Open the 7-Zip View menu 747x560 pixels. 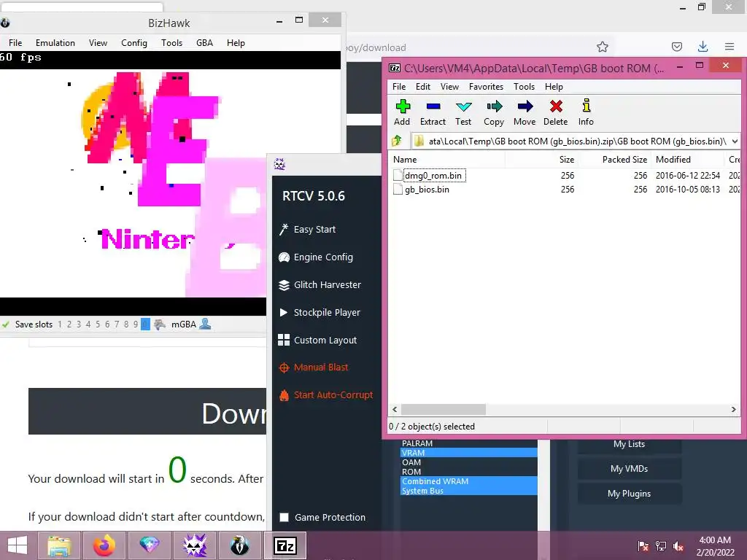click(449, 87)
